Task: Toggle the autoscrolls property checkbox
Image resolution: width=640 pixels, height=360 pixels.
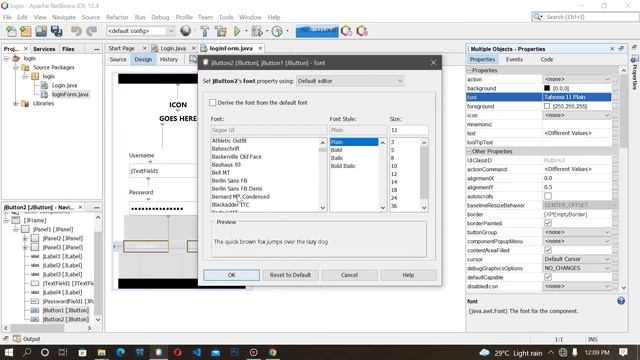Action: 548,196
